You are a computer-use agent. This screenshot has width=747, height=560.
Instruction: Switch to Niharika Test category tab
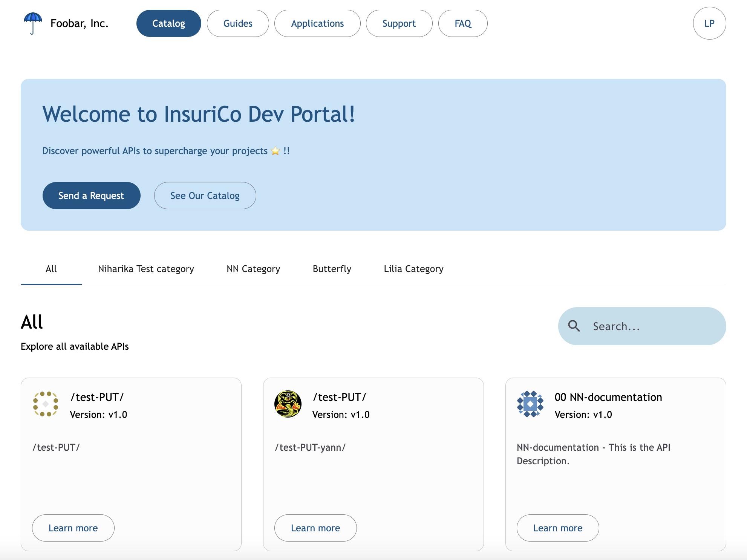tap(146, 269)
